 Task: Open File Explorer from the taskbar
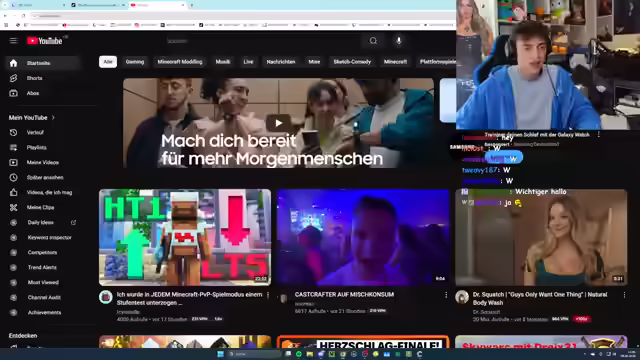pos(310,354)
